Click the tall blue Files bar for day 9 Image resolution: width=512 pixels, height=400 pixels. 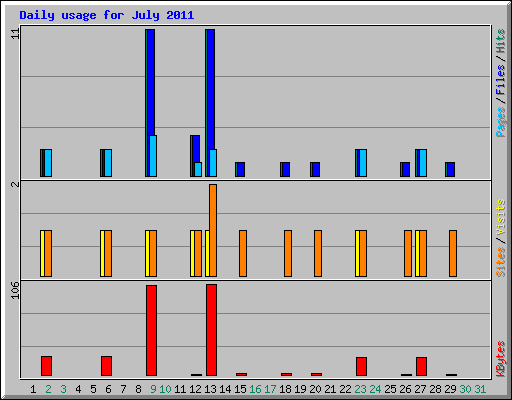click(151, 82)
